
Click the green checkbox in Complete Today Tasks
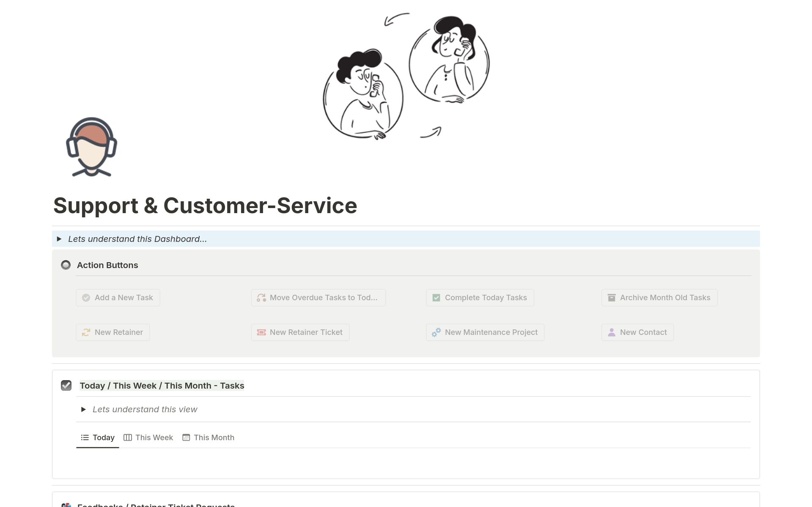click(x=436, y=298)
